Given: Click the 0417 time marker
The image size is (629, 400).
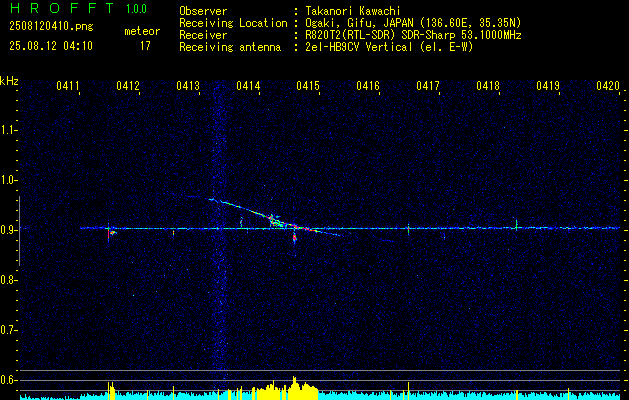Looking at the screenshot, I should (x=428, y=85).
